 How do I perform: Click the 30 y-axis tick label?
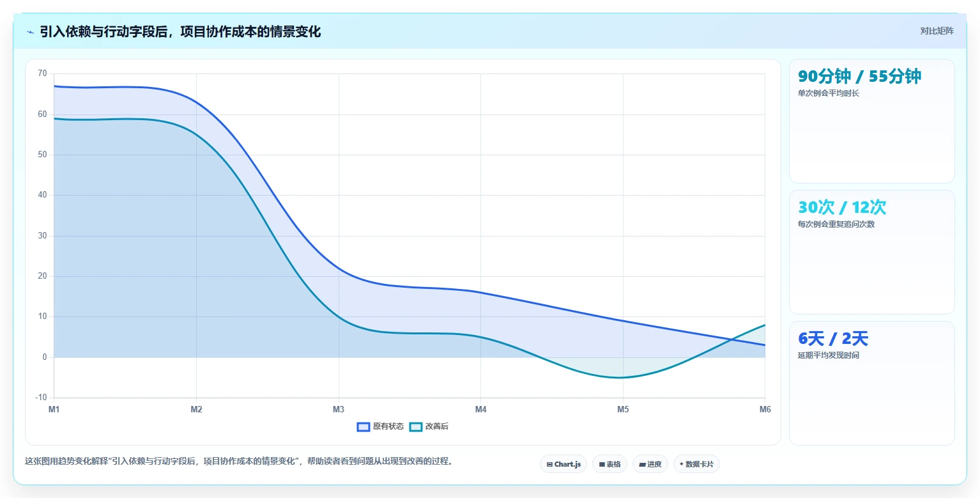(x=42, y=236)
